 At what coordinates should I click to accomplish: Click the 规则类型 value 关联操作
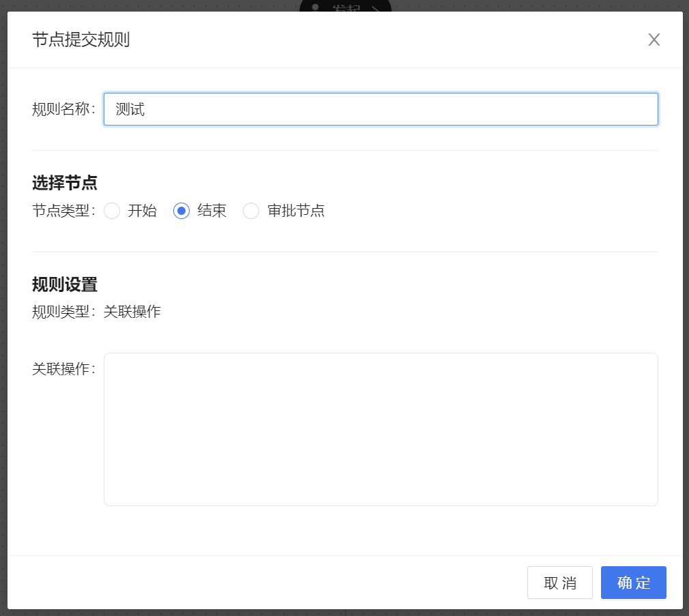pyautogui.click(x=132, y=312)
